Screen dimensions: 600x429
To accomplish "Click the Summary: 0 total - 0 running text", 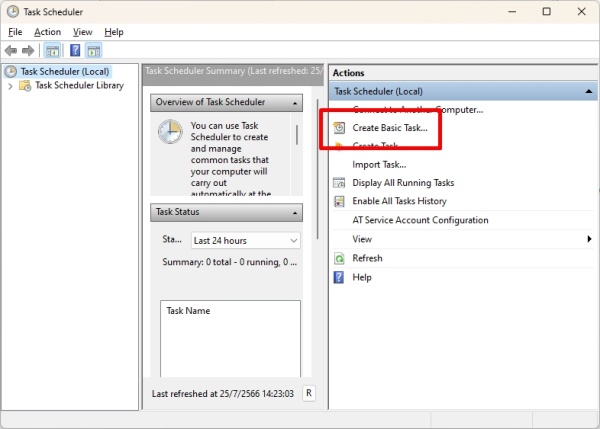I will click(230, 262).
